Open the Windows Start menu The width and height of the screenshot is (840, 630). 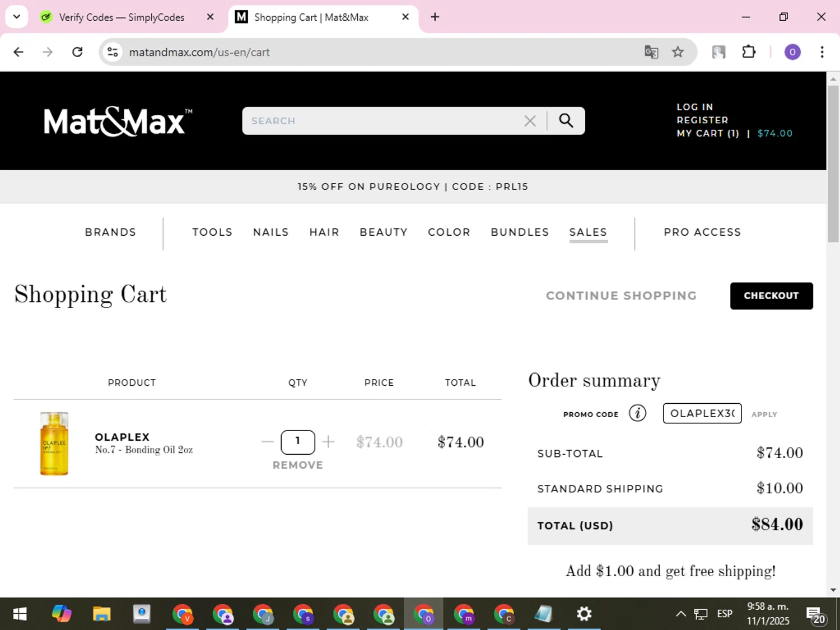[x=20, y=614]
